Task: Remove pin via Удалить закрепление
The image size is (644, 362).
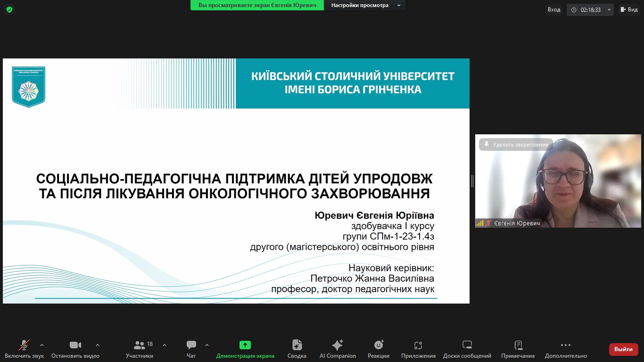Action: pos(516,145)
